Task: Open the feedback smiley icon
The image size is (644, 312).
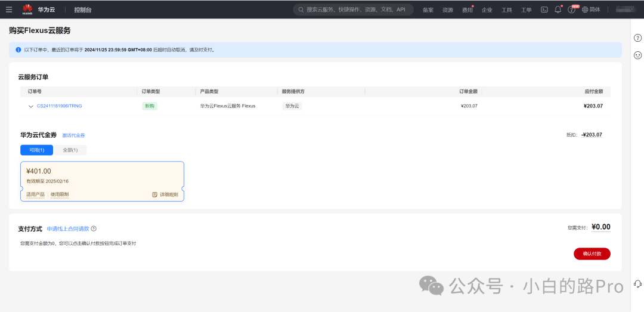Action: 637,55
